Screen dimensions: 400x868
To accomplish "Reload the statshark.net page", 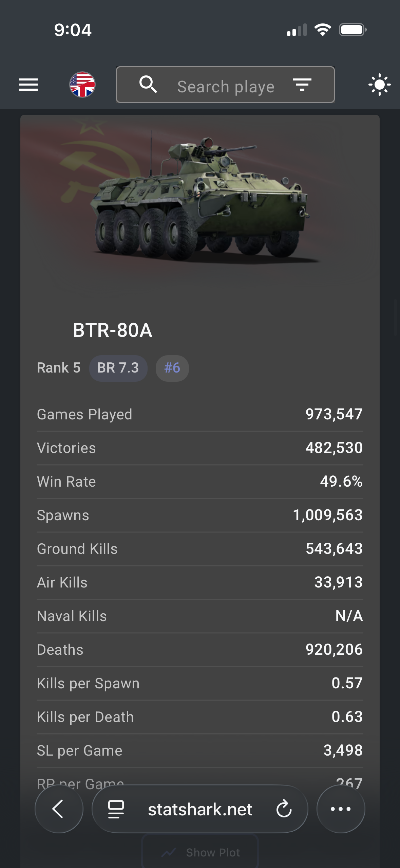I will pos(284,809).
